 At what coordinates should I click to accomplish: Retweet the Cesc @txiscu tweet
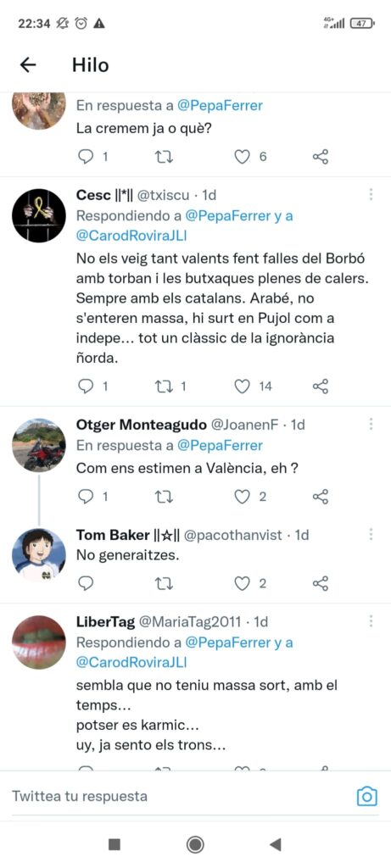[164, 387]
